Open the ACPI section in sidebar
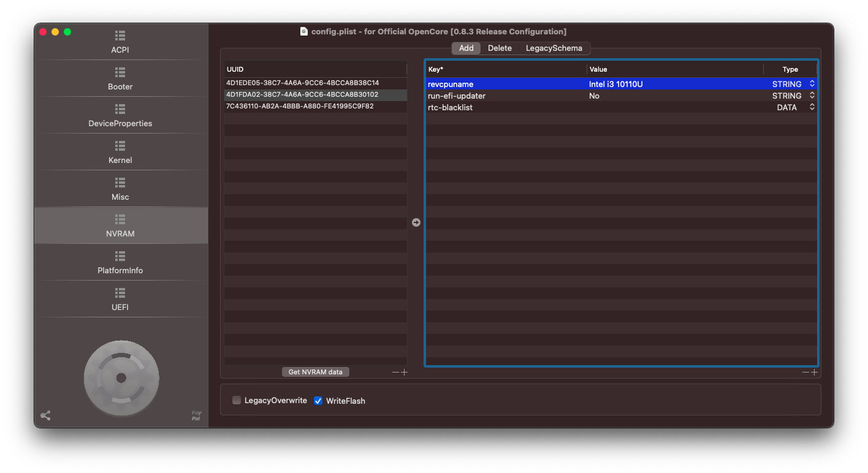This screenshot has width=868, height=473. (120, 42)
